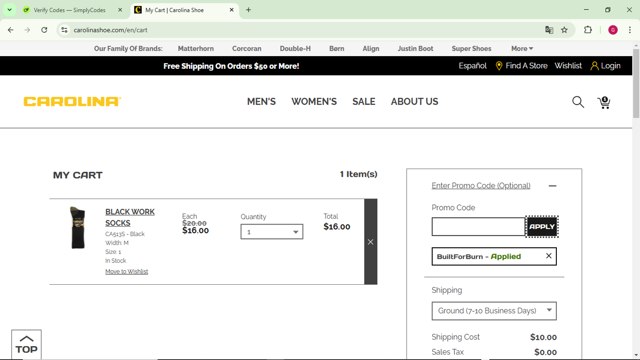Click into the Promo Code field

click(x=478, y=227)
